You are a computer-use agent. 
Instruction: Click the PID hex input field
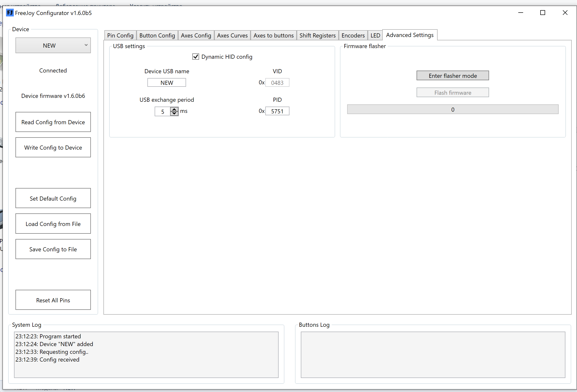click(277, 111)
